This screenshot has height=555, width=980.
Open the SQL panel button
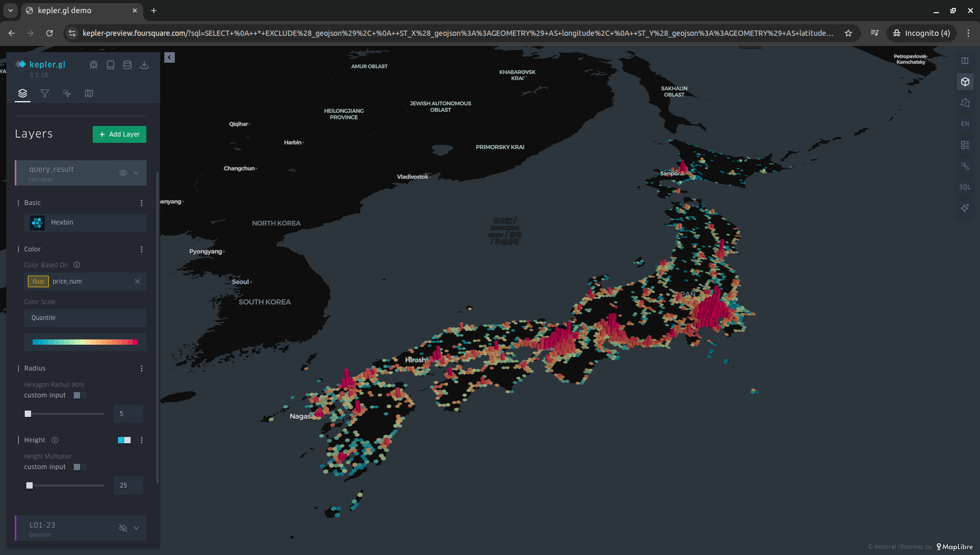click(965, 187)
